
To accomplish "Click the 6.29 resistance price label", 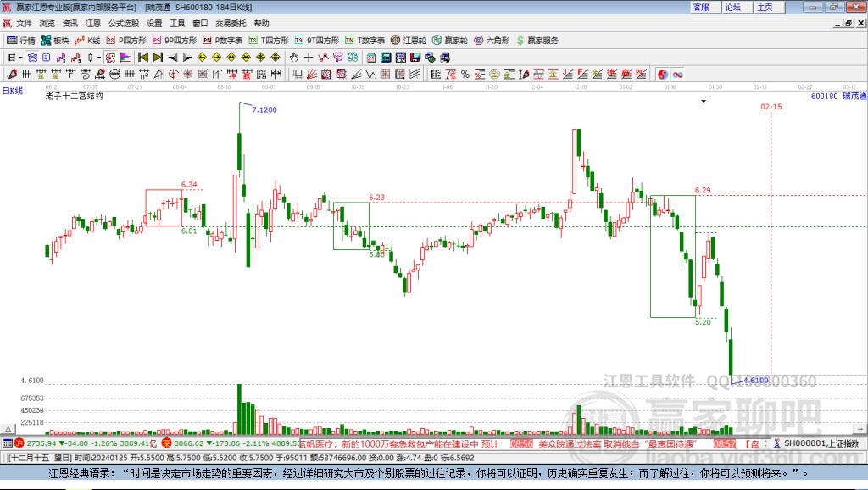I will [703, 190].
